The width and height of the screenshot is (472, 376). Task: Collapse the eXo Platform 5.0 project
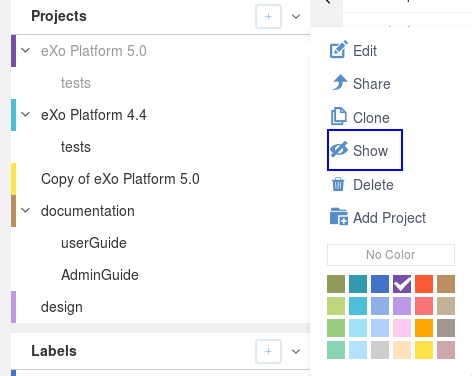point(26,51)
